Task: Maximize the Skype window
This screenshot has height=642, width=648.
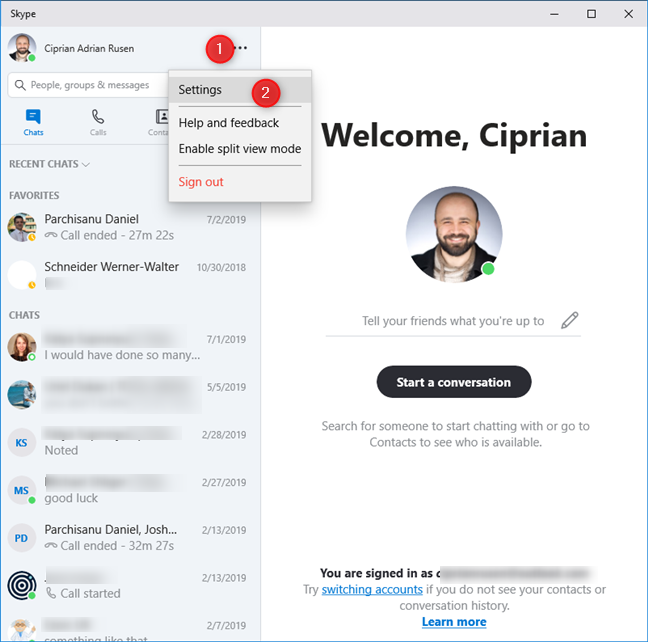Action: [x=591, y=14]
